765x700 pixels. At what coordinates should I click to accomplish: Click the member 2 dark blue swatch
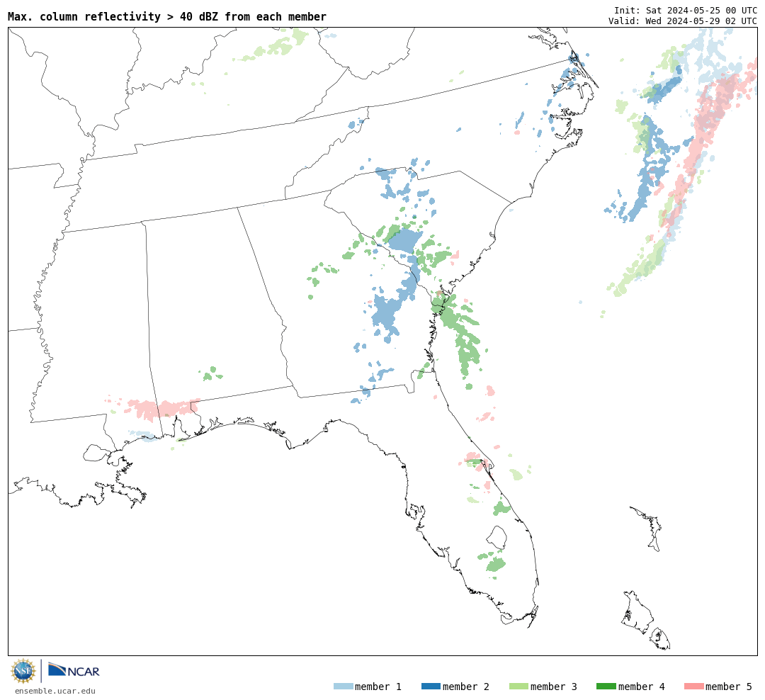pyautogui.click(x=431, y=687)
